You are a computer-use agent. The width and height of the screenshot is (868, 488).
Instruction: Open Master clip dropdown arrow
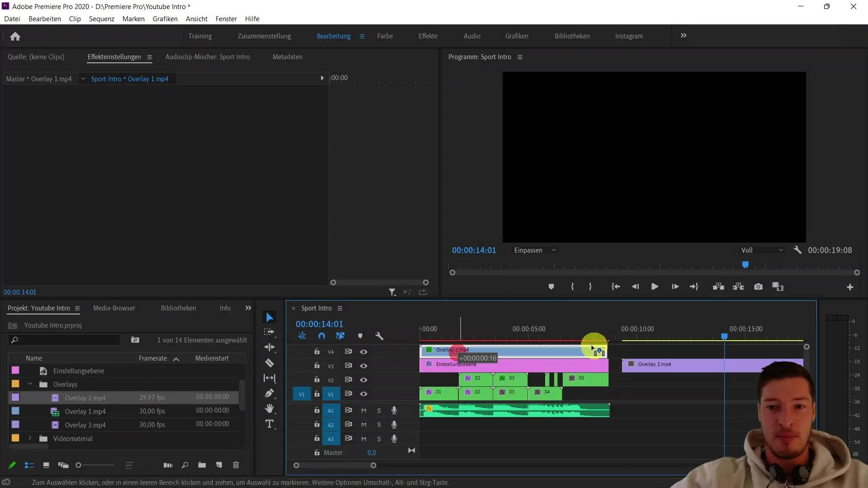[83, 79]
